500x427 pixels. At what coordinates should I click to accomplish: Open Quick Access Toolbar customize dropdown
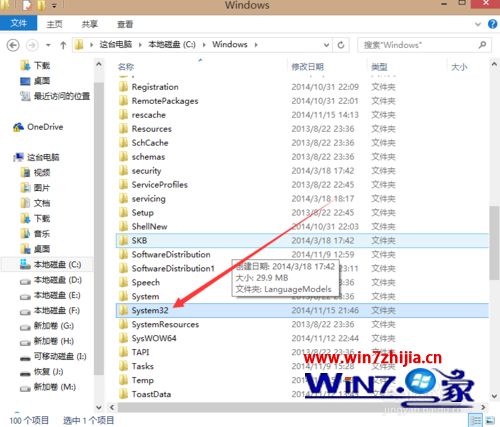[54, 5]
